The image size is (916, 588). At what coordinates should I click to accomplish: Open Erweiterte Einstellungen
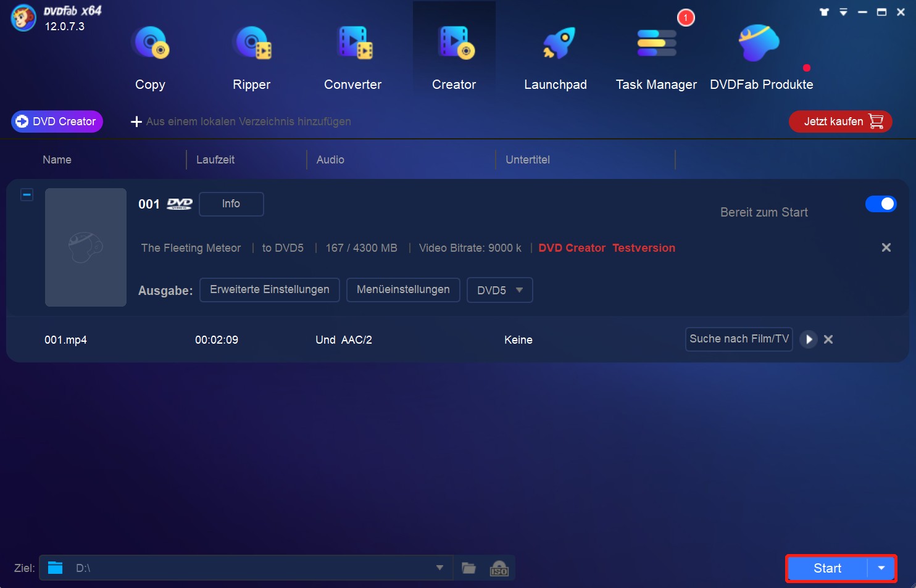pyautogui.click(x=270, y=290)
